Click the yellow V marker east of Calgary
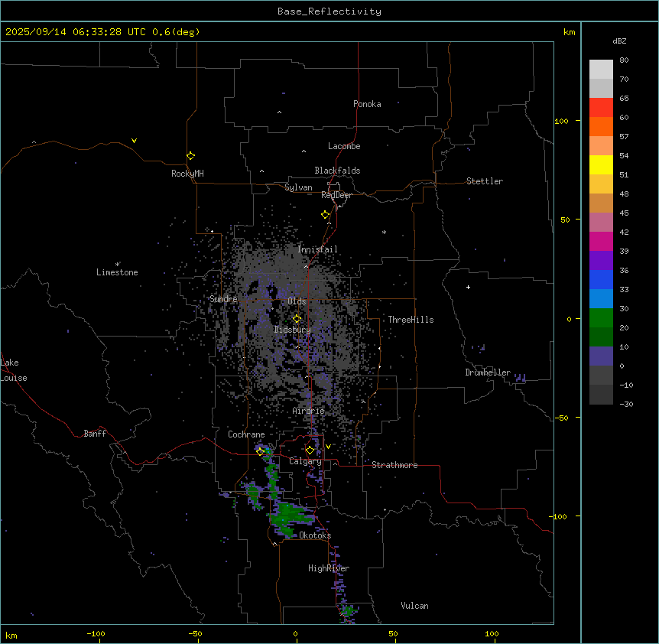 tap(328, 447)
